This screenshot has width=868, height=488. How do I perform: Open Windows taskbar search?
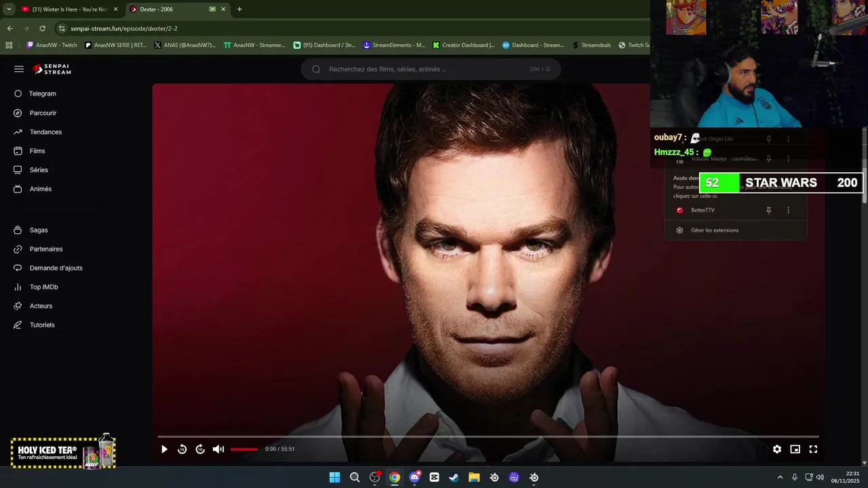[355, 477]
